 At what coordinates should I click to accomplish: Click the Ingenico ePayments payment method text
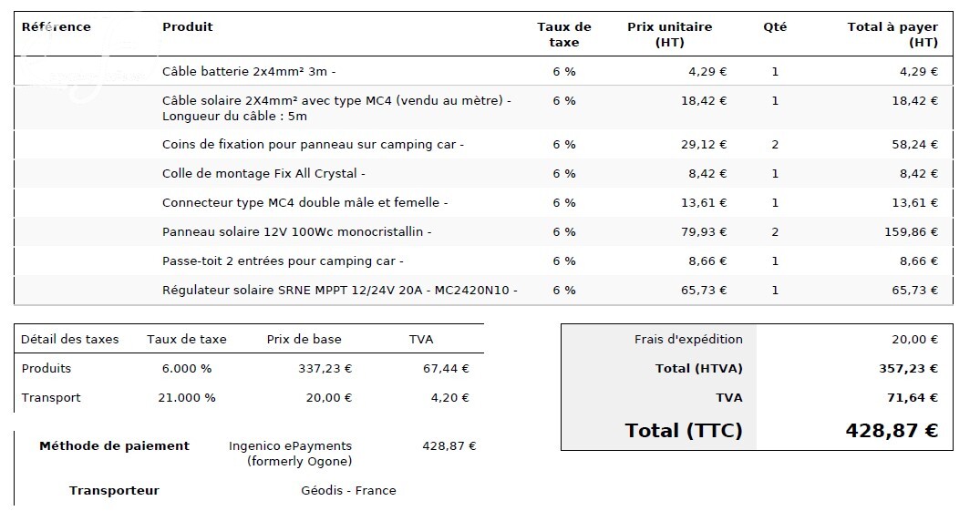click(x=290, y=453)
